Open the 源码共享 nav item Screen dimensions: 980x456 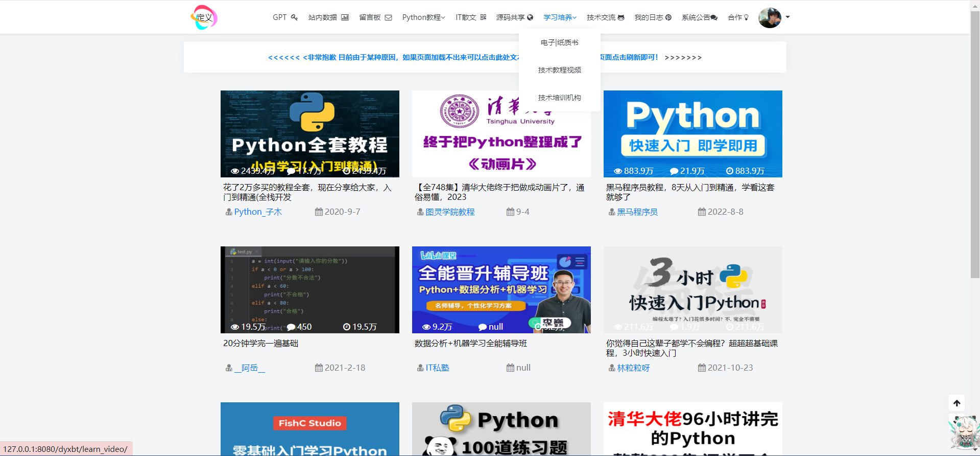click(x=514, y=17)
